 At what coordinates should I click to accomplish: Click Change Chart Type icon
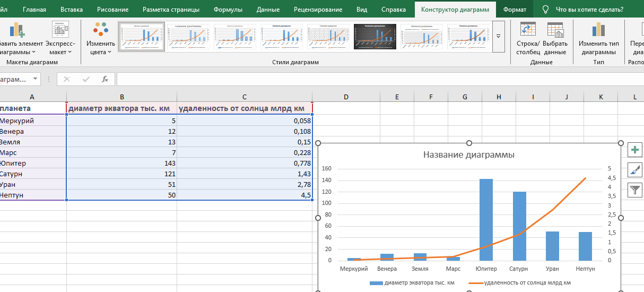598,30
